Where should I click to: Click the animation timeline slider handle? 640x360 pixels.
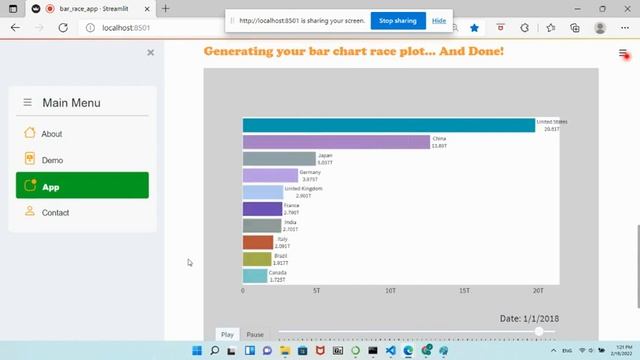tap(539, 331)
